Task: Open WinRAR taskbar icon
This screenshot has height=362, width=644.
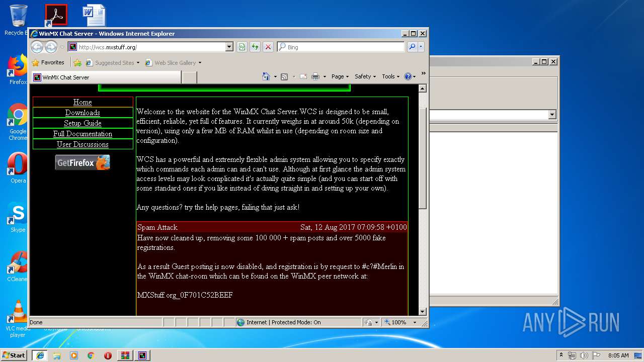Action: point(125,355)
